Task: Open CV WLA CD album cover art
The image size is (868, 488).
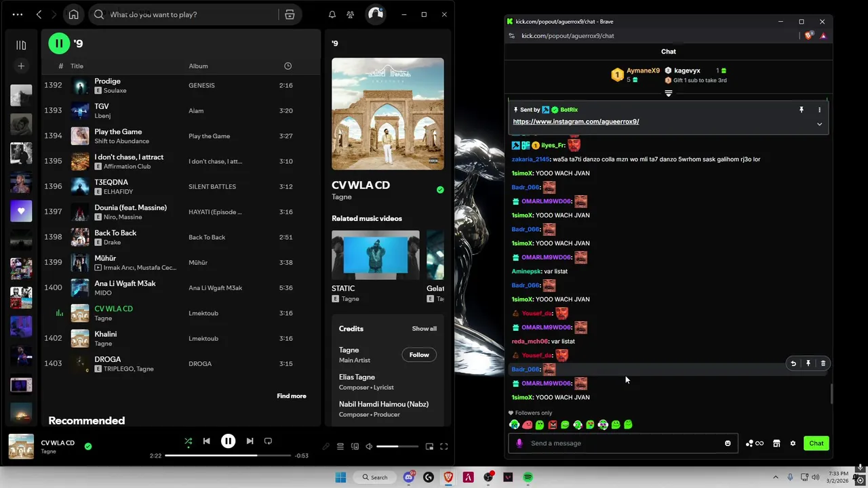Action: click(x=388, y=114)
